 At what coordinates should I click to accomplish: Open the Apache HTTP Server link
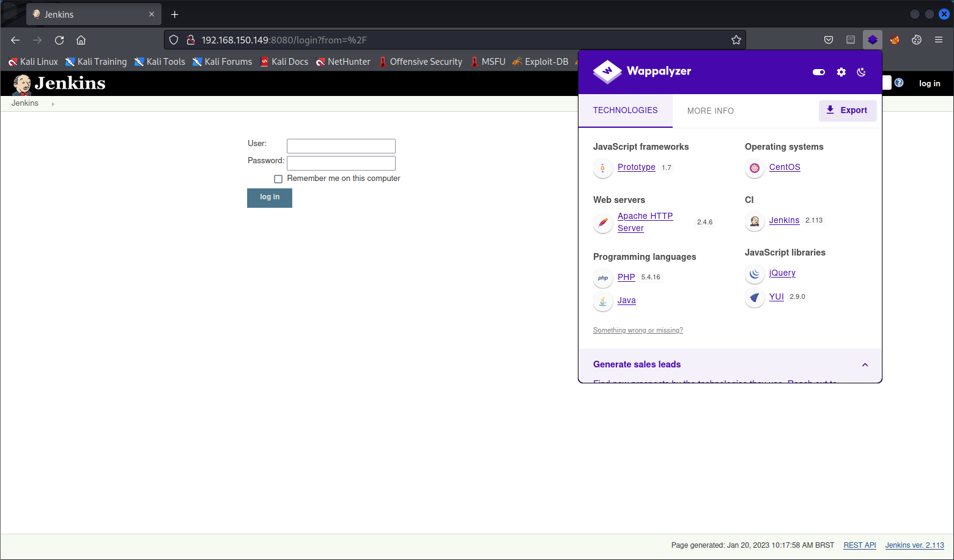tap(645, 223)
